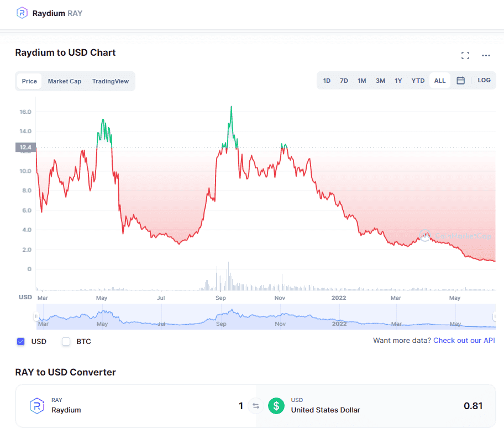
Task: Open the three-dot chart options menu
Action: pyautogui.click(x=486, y=55)
